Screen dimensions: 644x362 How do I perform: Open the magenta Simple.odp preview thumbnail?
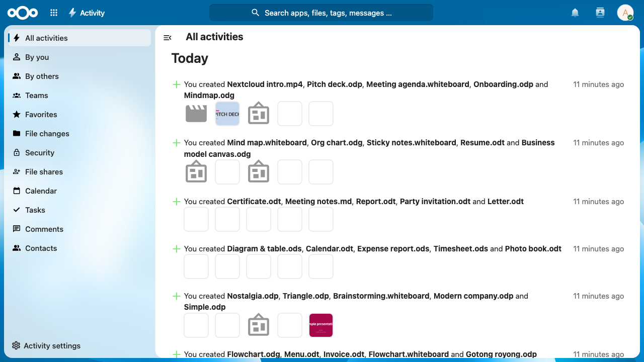(x=321, y=325)
